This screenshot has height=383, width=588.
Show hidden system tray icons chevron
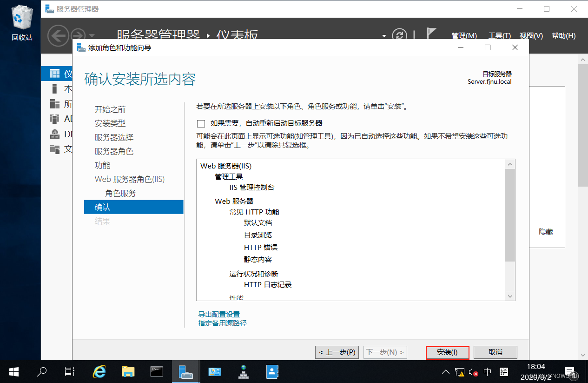(445, 372)
